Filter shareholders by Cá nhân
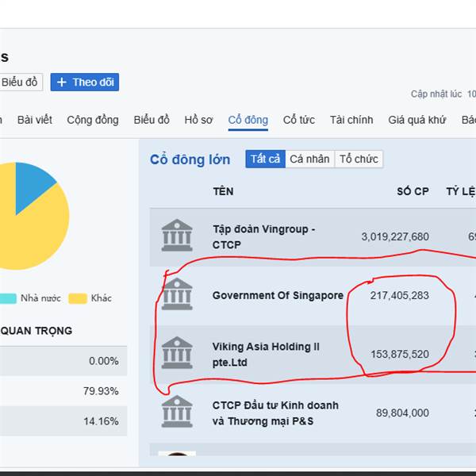 click(x=309, y=159)
